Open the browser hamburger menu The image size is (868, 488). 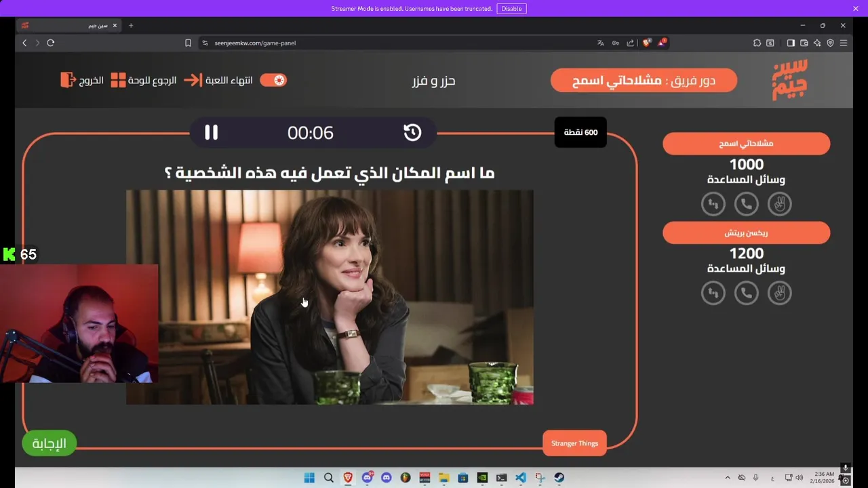[x=844, y=43]
